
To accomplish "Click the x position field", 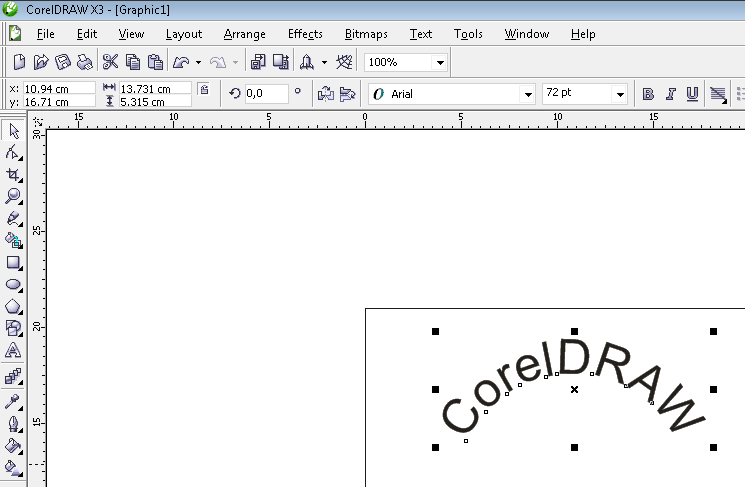I will click(59, 88).
